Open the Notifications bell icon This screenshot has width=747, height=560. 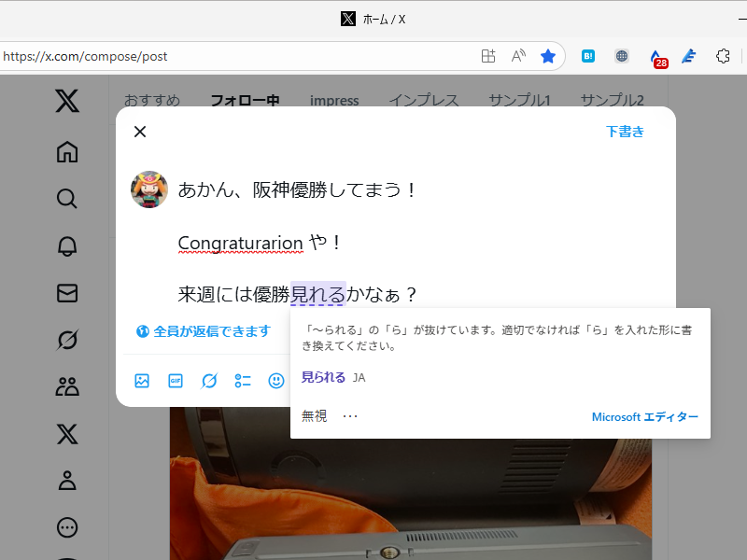[66, 245]
